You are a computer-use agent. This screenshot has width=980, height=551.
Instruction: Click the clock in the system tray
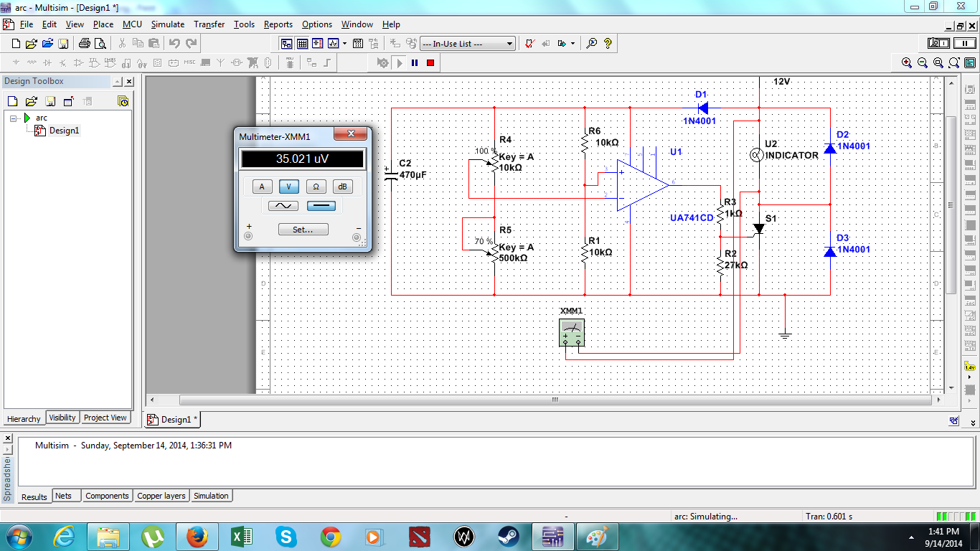pos(943,537)
